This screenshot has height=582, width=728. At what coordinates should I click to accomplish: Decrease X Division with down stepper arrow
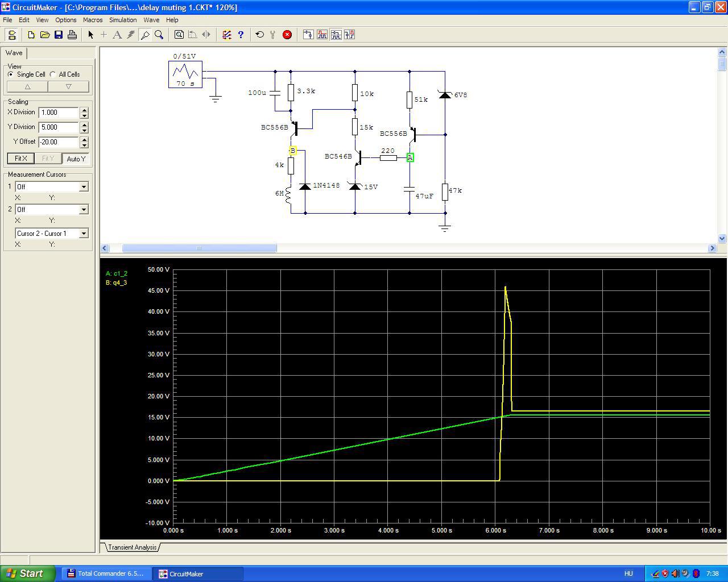[x=84, y=115]
